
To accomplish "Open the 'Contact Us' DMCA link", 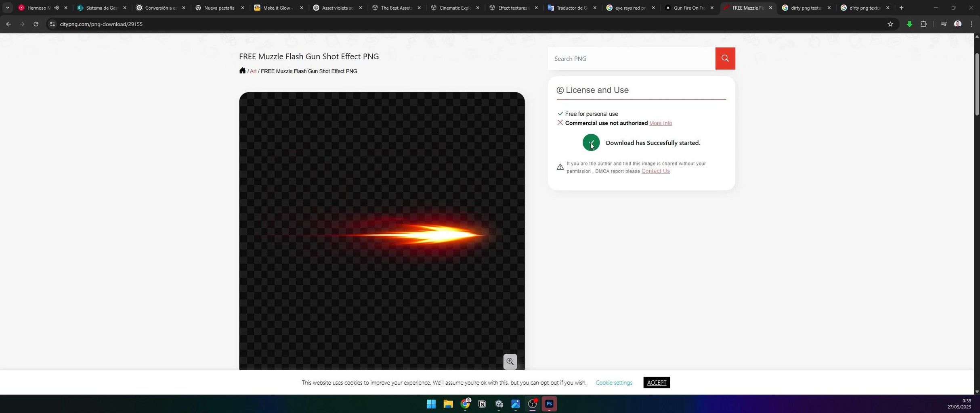I will (x=655, y=171).
